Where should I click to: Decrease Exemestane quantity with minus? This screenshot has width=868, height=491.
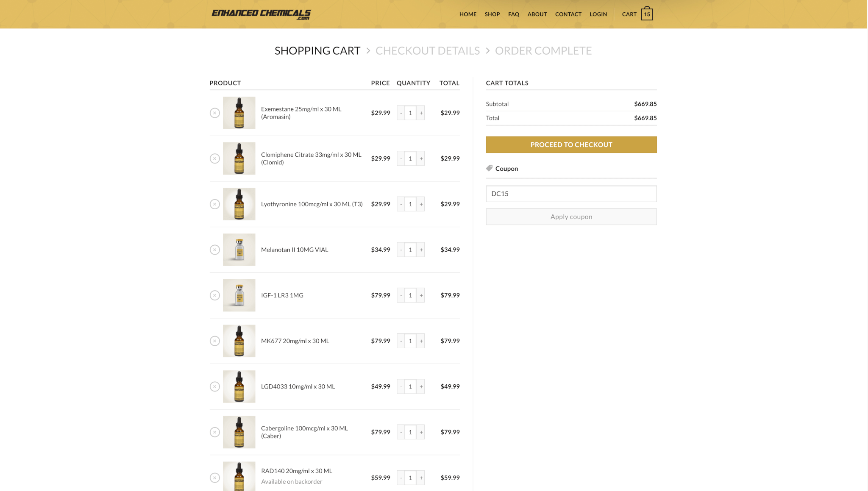[401, 113]
